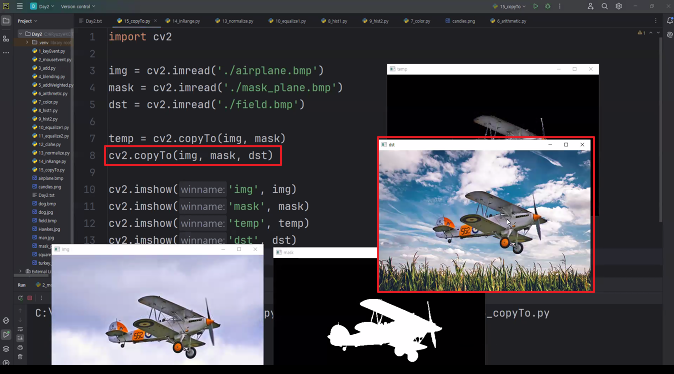The height and width of the screenshot is (374, 674).
Task: Run the 15_copyTo configuration
Action: click(x=536, y=6)
